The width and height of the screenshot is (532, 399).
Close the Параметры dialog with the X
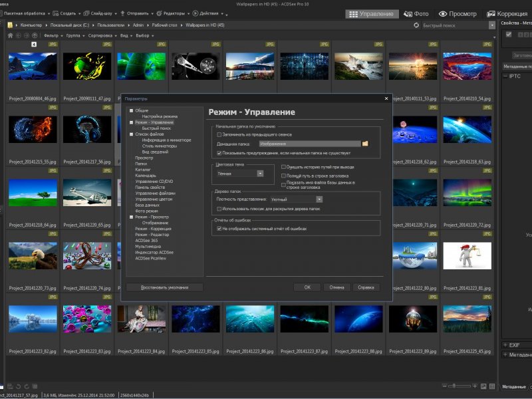tap(386, 98)
